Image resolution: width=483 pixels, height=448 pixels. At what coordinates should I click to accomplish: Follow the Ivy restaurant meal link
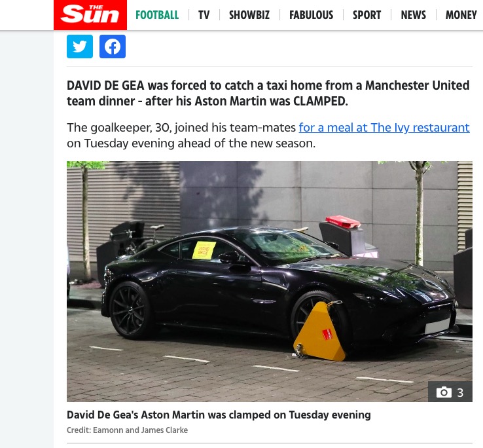tap(384, 127)
